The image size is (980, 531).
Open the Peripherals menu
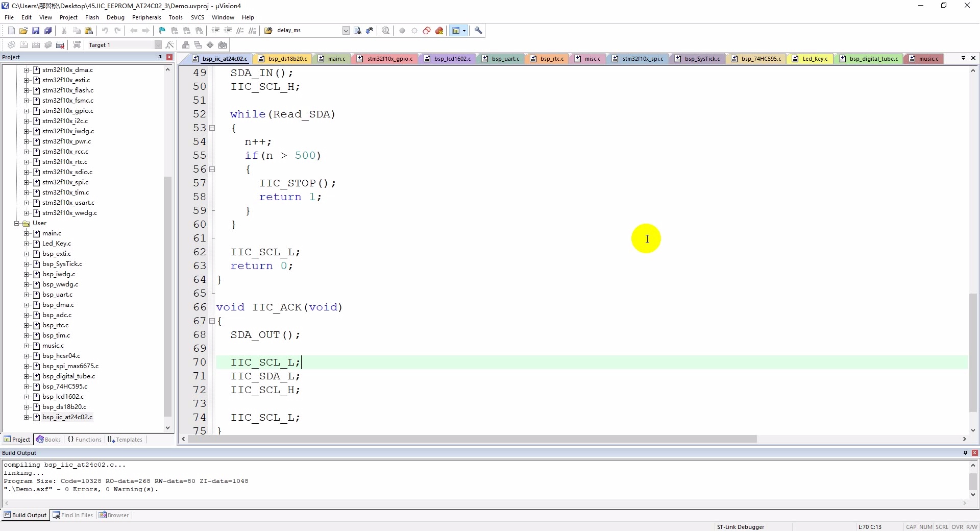(x=146, y=17)
